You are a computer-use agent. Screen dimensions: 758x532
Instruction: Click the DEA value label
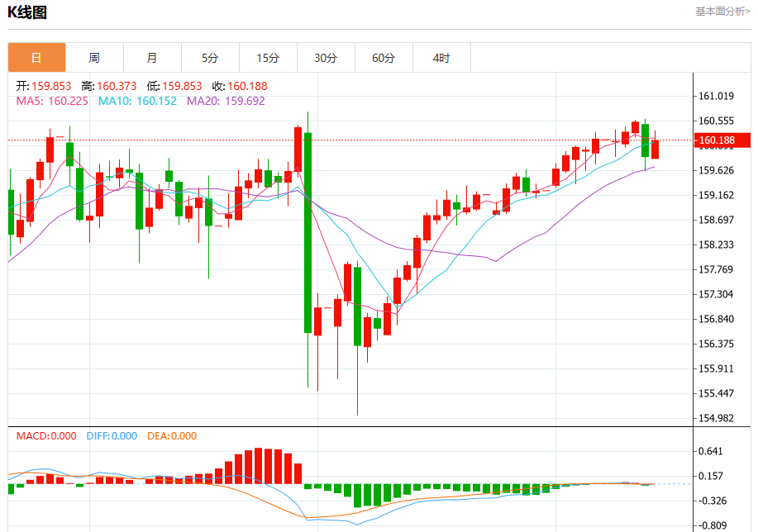(x=172, y=436)
